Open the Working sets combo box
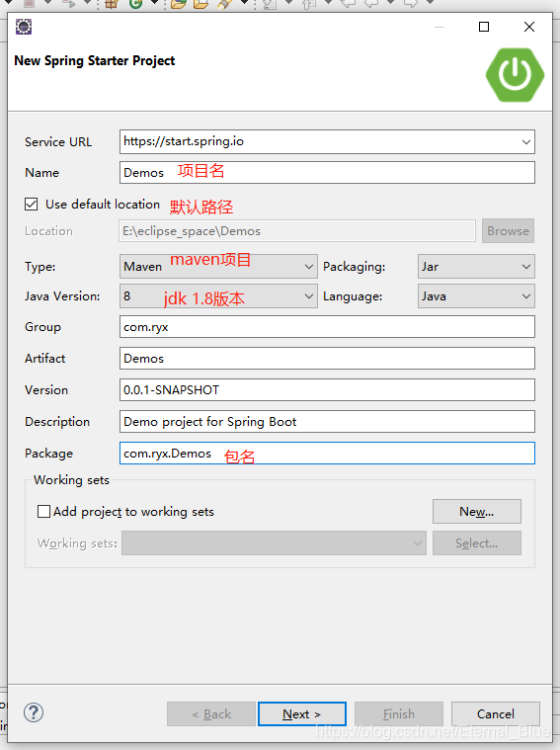Viewport: 560px width, 750px height. click(274, 542)
